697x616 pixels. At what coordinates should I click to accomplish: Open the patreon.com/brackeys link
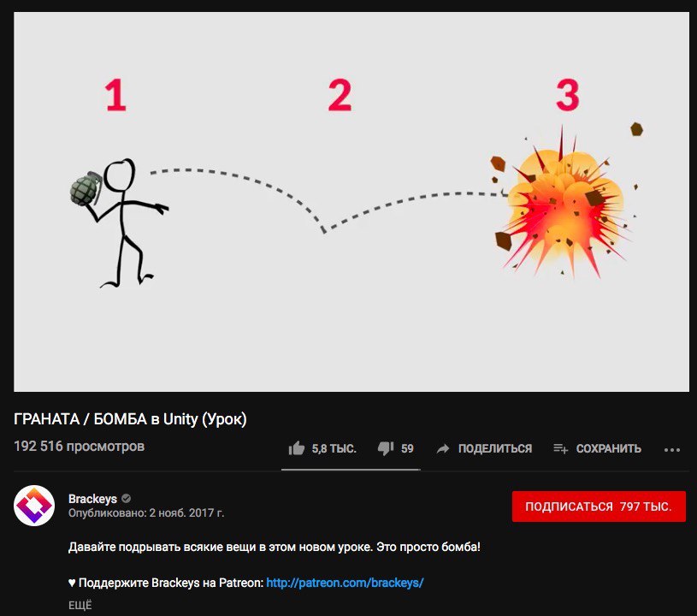point(345,583)
